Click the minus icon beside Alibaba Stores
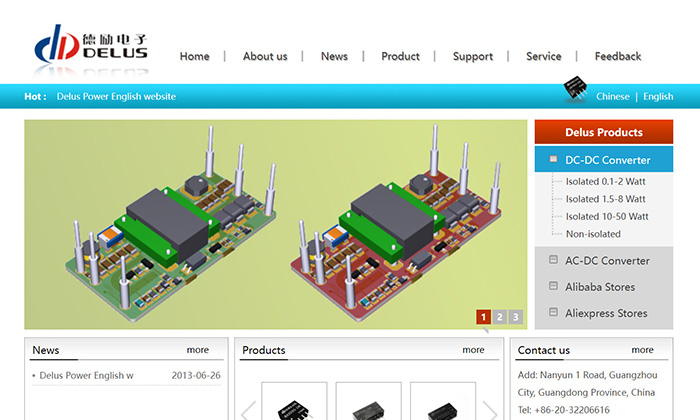Screen dimensions: 700x420 pyautogui.click(x=553, y=286)
